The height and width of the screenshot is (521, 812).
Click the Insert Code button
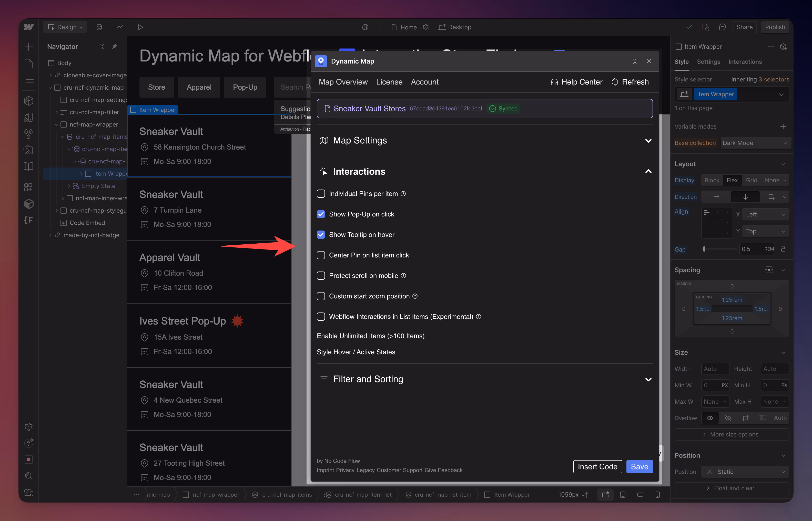click(597, 466)
